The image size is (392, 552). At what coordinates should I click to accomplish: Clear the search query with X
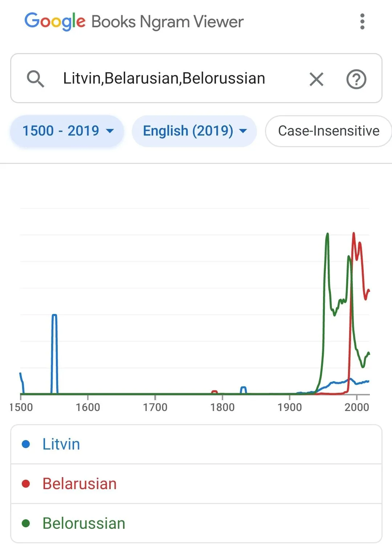[316, 79]
